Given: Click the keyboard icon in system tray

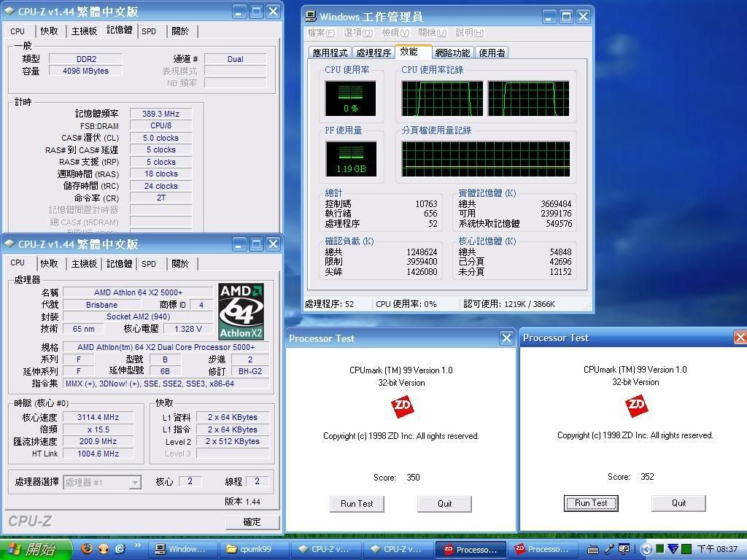Looking at the screenshot, I should coord(592,550).
